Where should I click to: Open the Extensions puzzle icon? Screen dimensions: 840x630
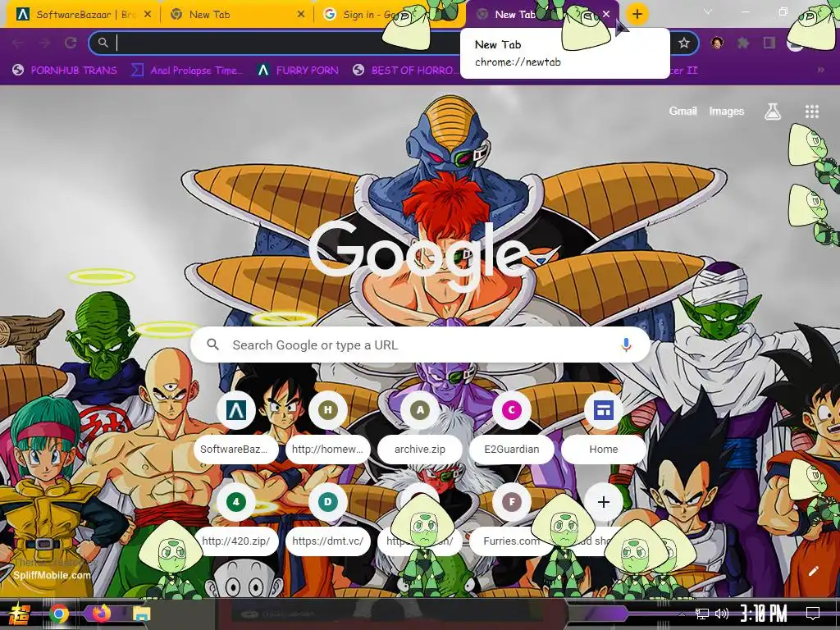point(743,43)
